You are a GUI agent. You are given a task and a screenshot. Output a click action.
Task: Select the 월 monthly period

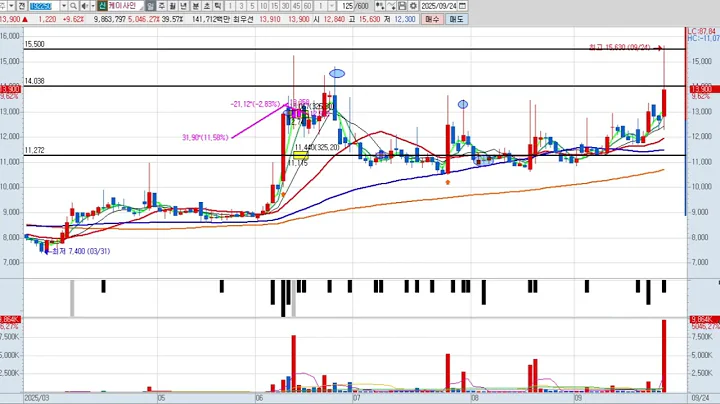point(172,6)
